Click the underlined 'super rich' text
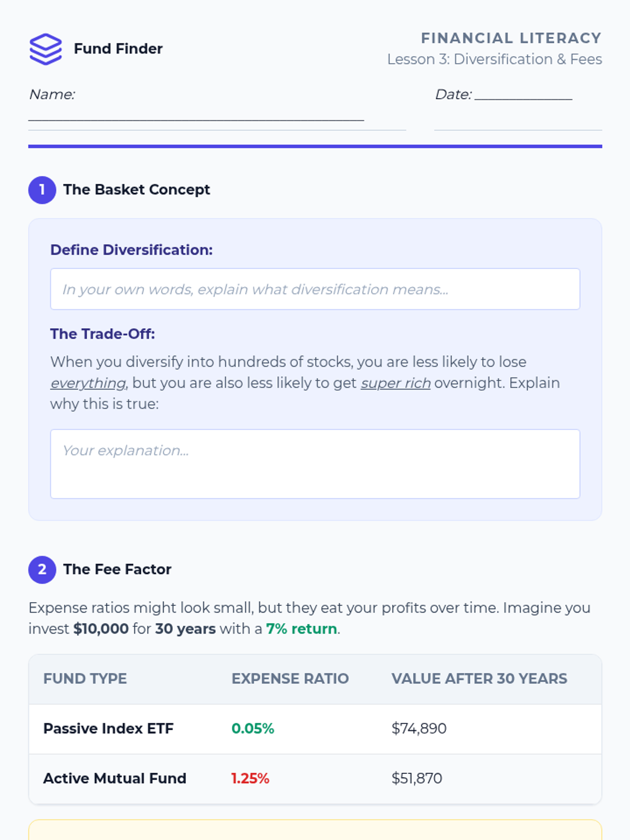This screenshot has height=840, width=630. 395,383
